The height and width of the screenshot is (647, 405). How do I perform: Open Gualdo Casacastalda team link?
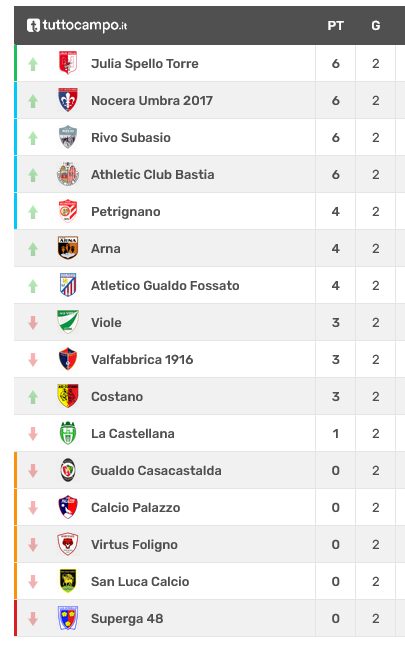(x=156, y=470)
